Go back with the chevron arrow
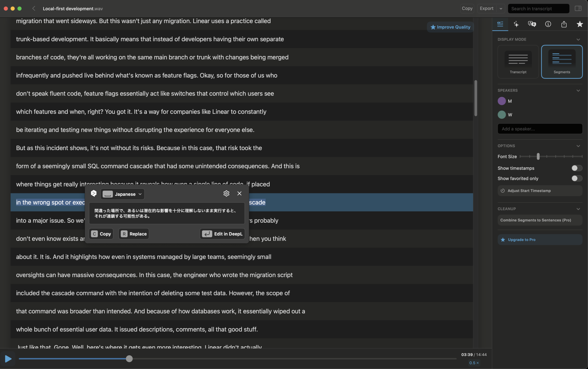The width and height of the screenshot is (588, 369). pyautogui.click(x=34, y=9)
